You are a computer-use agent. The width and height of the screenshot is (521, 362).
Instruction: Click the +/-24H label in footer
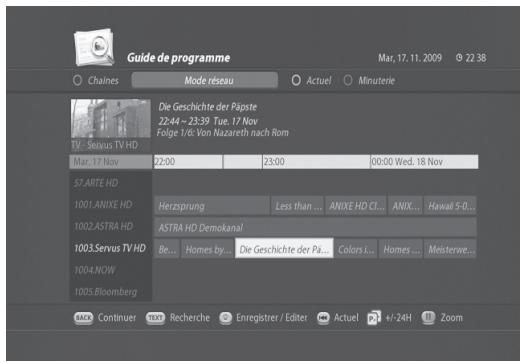point(398,318)
